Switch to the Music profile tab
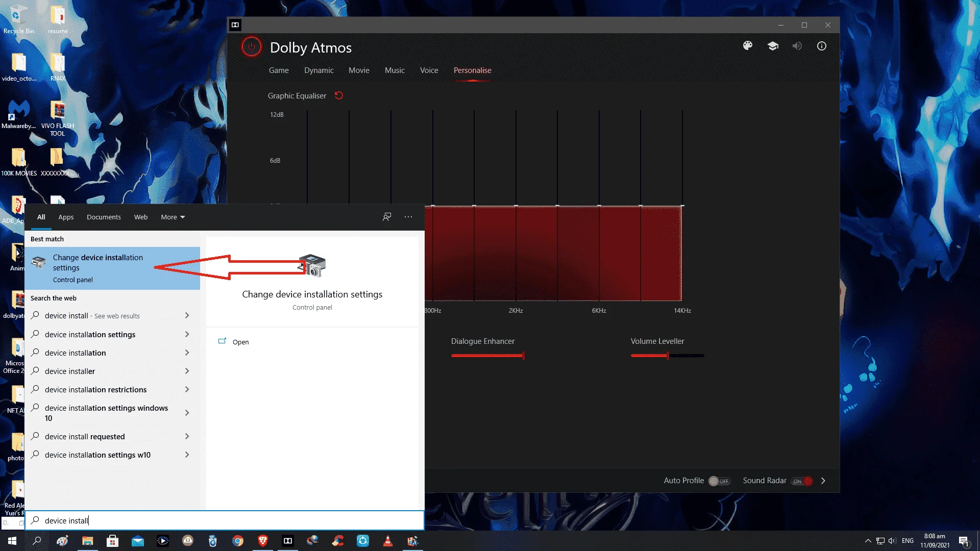This screenshot has height=551, width=980. (x=395, y=70)
